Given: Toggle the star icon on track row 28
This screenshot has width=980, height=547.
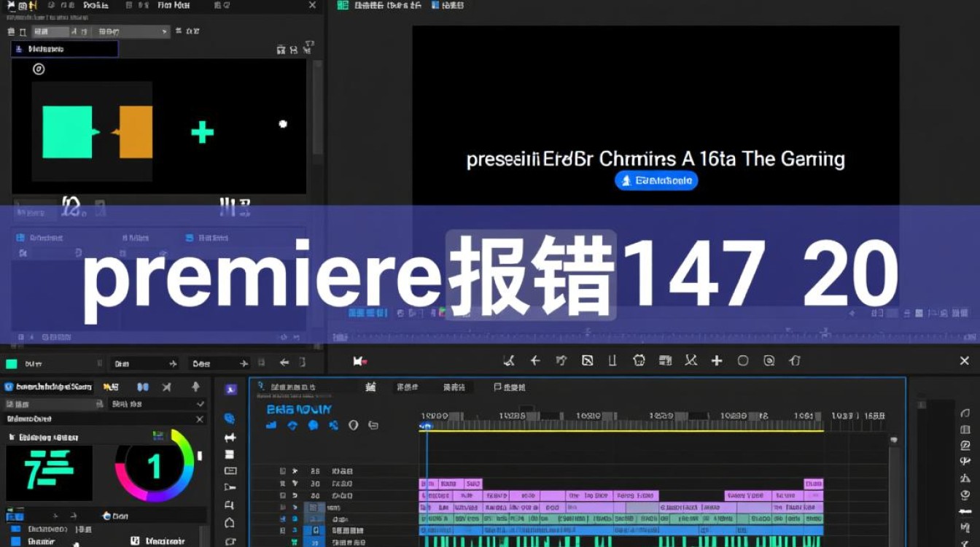Looking at the screenshot, I should click(295, 471).
